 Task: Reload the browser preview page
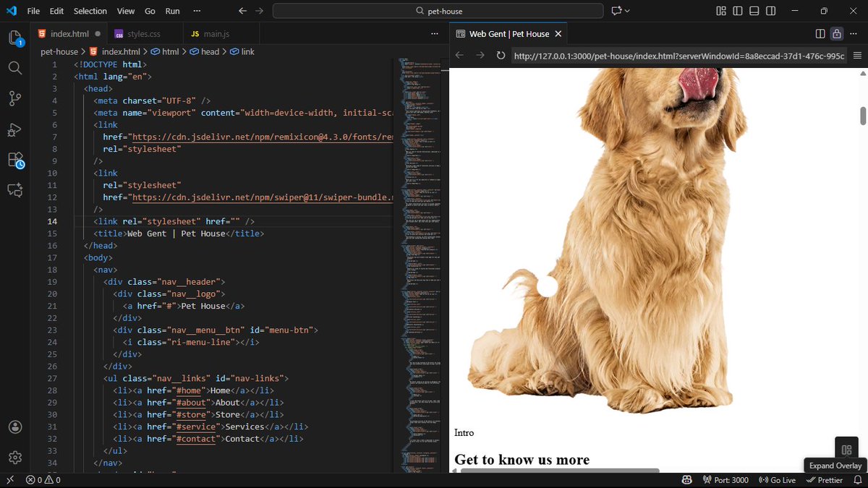point(501,55)
